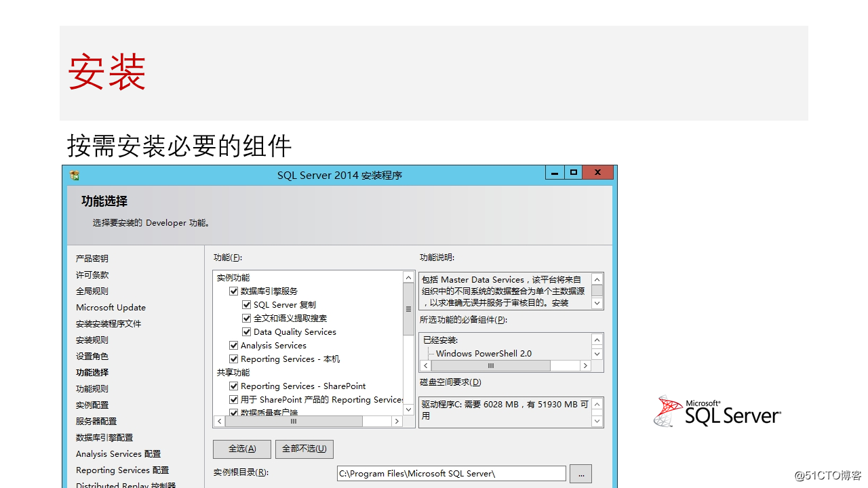Select Microsoft Update step in sidebar
The width and height of the screenshot is (868, 488).
(111, 308)
